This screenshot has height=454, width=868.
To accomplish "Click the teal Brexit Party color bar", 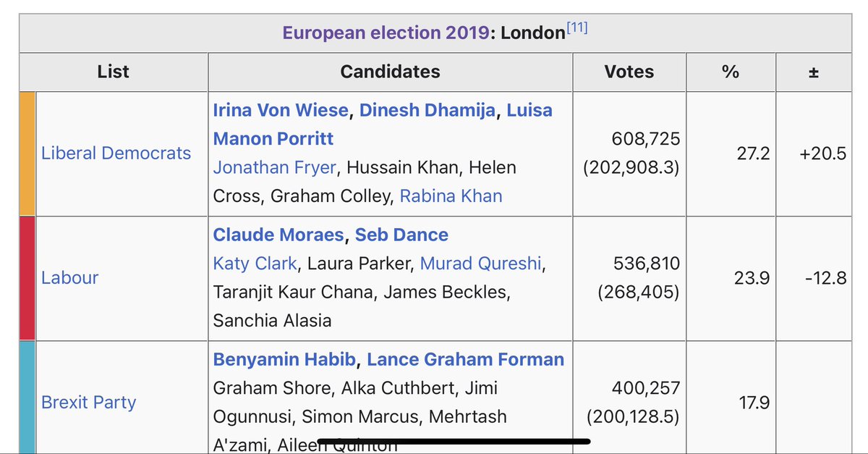I will [27, 398].
